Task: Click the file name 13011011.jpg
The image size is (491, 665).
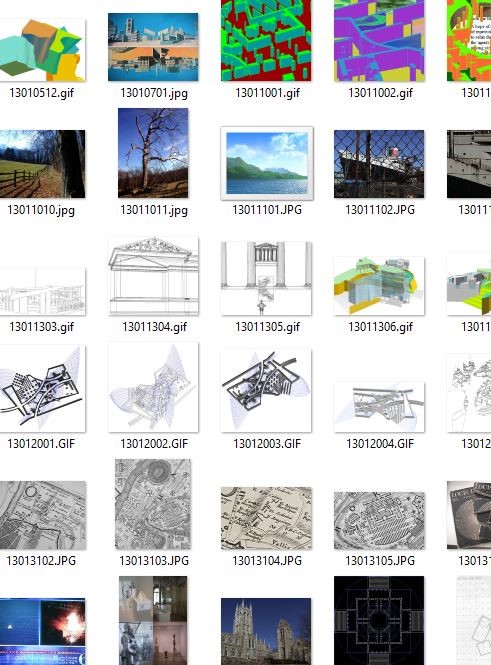Action: (154, 210)
